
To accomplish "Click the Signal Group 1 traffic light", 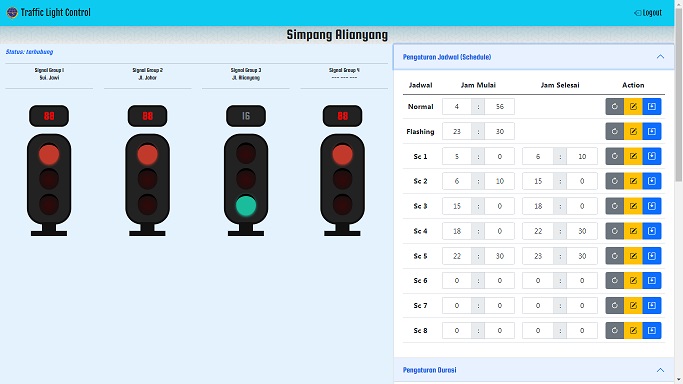I will [49, 185].
